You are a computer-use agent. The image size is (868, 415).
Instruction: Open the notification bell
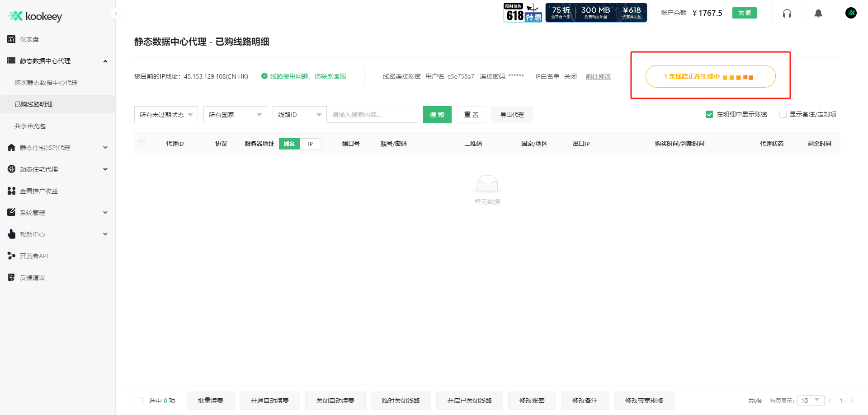pyautogui.click(x=818, y=13)
